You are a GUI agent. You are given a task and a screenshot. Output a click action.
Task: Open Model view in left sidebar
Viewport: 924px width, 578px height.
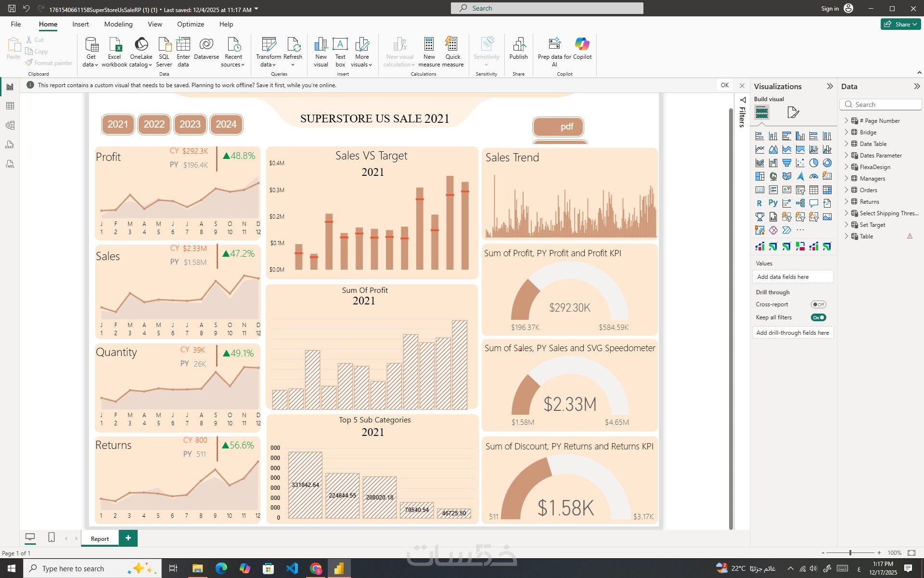[10, 125]
